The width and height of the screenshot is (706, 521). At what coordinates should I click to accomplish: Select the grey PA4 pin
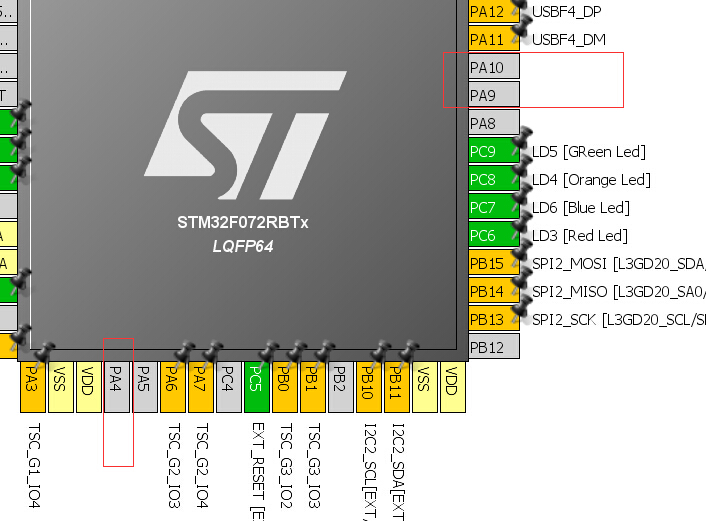pos(117,386)
